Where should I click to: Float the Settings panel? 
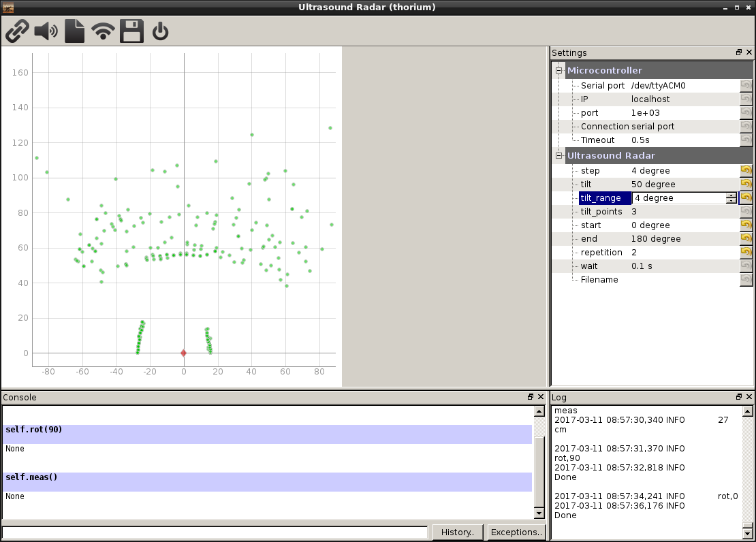(739, 52)
